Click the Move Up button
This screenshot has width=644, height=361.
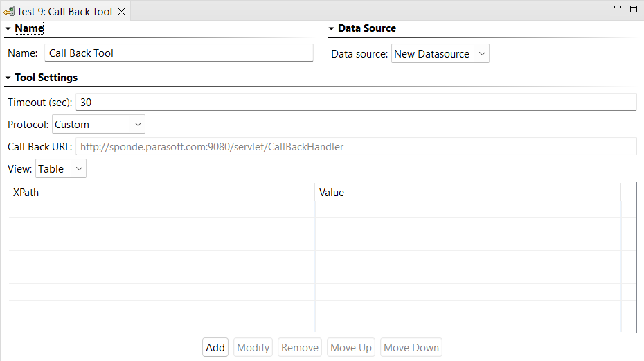point(351,347)
